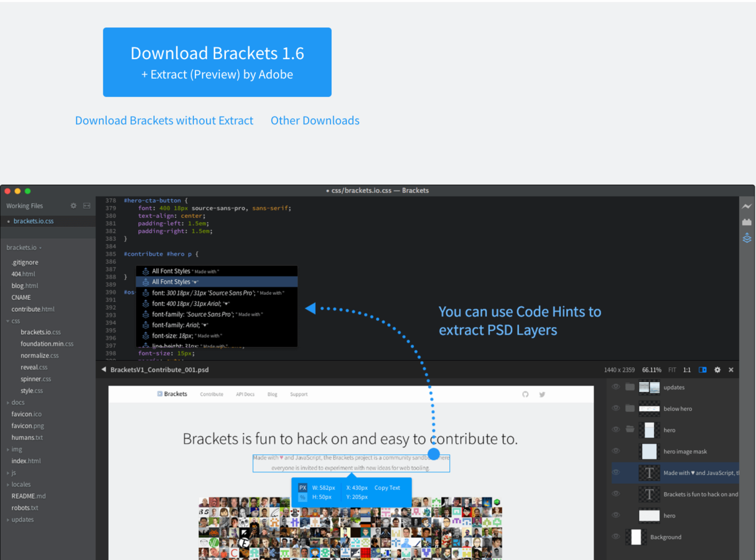Screen dimensions: 756x560
Task: Click T icon of Brackets is fun layer
Action: (649, 494)
